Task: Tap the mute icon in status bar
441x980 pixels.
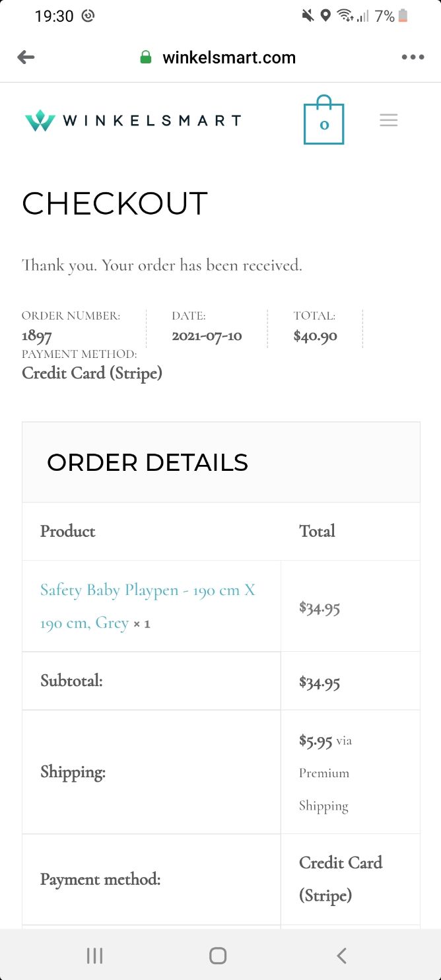Action: [x=308, y=16]
